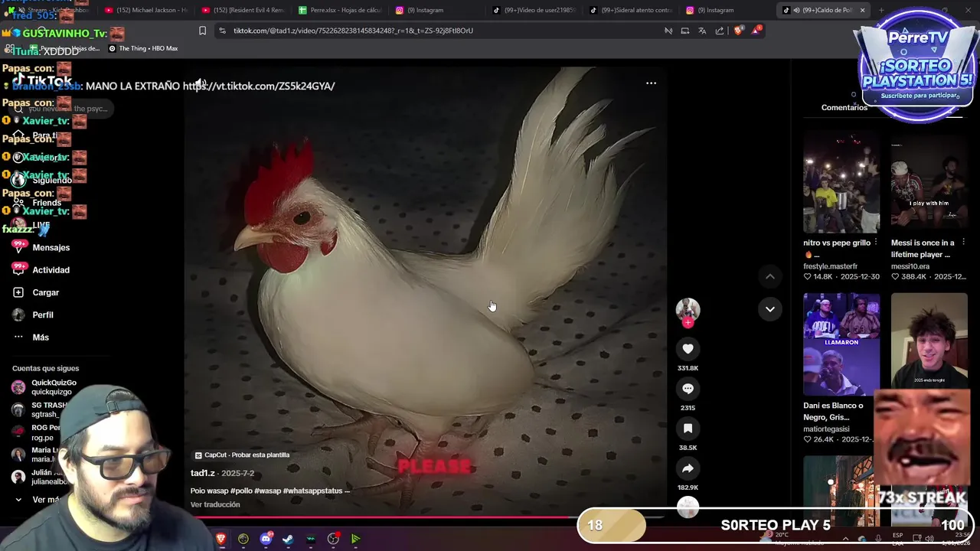Click the install app icon in the address bar
Viewport: 980px width, 551px height.
point(684,31)
